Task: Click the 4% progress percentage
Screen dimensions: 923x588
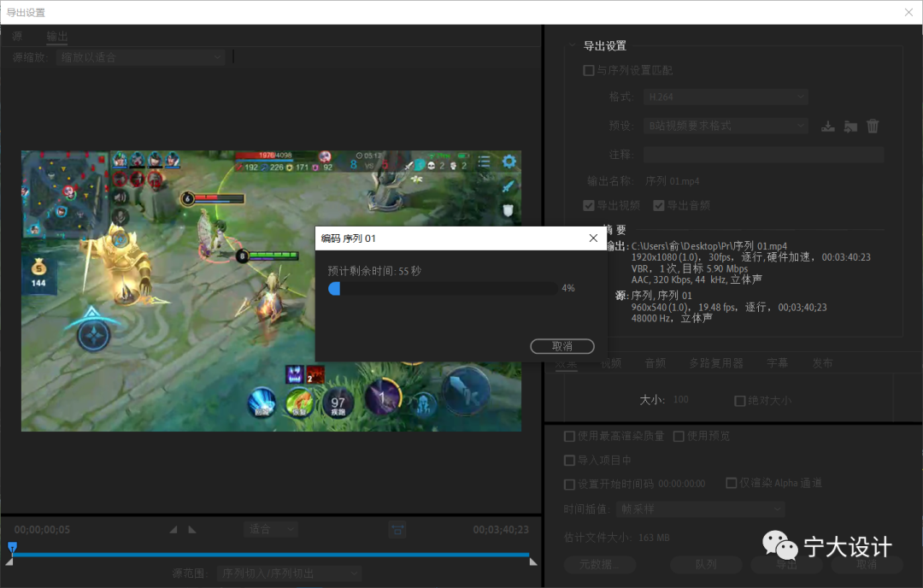Action: coord(568,288)
